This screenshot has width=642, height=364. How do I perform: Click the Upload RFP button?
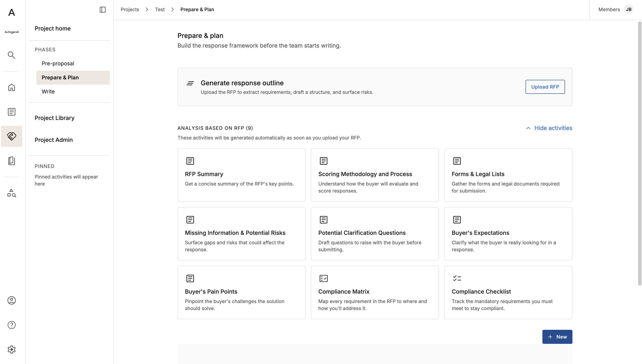pyautogui.click(x=545, y=87)
